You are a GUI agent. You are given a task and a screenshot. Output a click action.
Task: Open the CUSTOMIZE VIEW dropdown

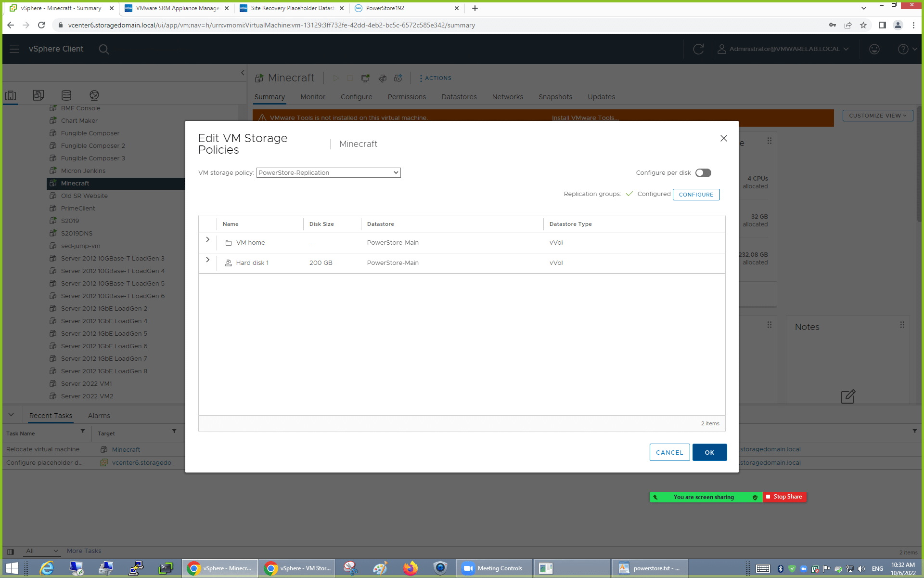[x=878, y=116]
